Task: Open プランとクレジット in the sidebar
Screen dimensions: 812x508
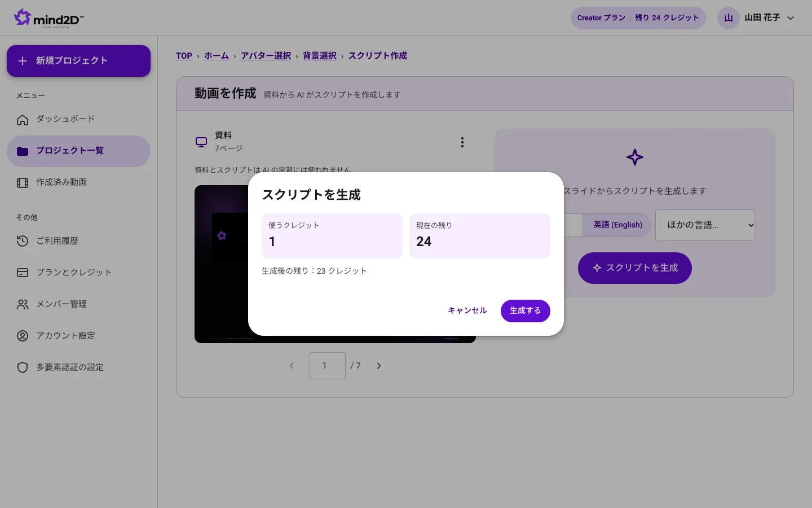Action: pyautogui.click(x=78, y=273)
